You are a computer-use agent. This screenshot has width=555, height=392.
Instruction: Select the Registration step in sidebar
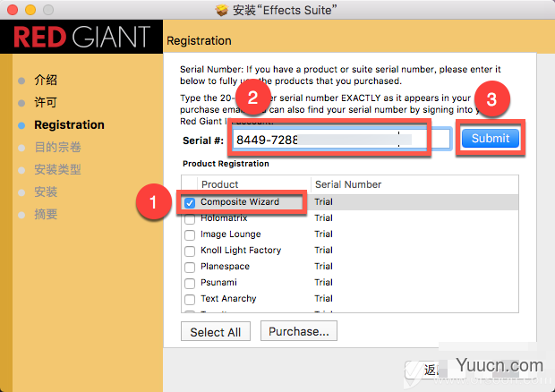point(70,125)
